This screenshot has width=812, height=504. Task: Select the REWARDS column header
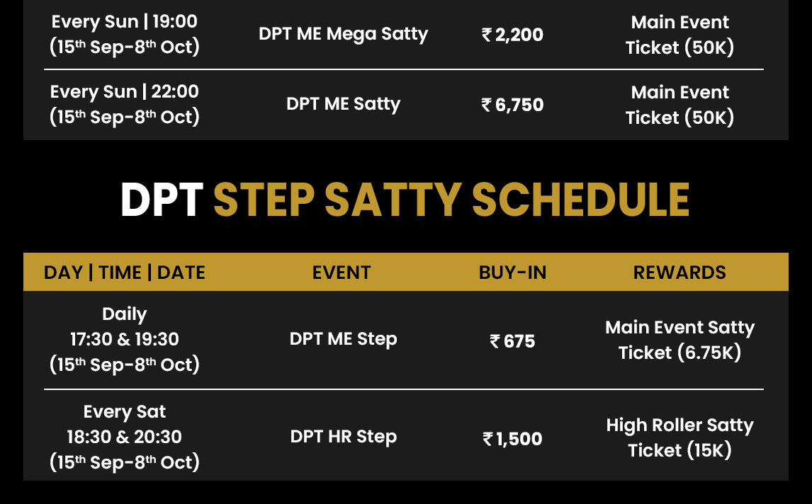(x=680, y=273)
